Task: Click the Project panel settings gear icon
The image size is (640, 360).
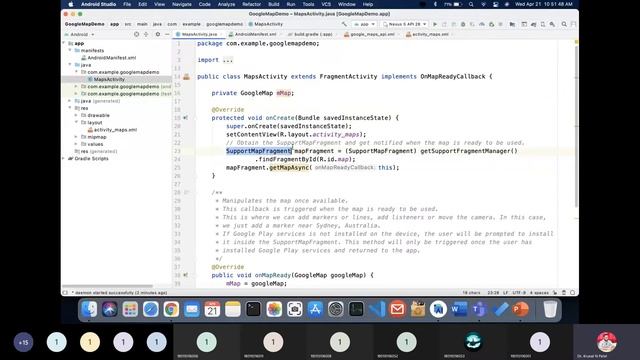Action: click(158, 34)
